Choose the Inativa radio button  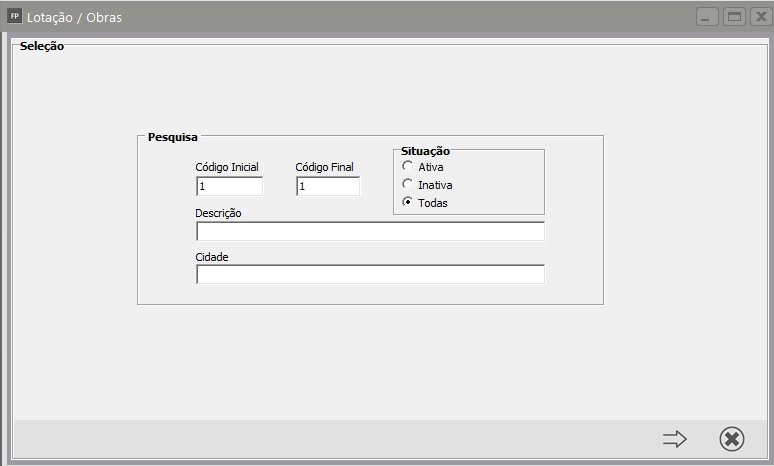point(407,185)
